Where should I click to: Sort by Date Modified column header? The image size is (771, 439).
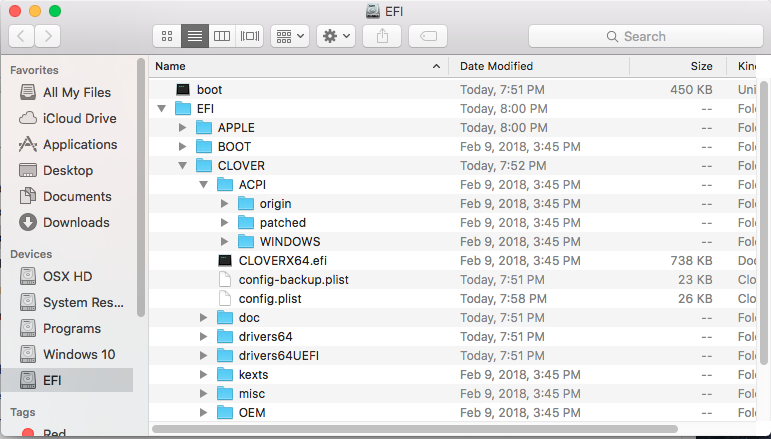[x=539, y=66]
